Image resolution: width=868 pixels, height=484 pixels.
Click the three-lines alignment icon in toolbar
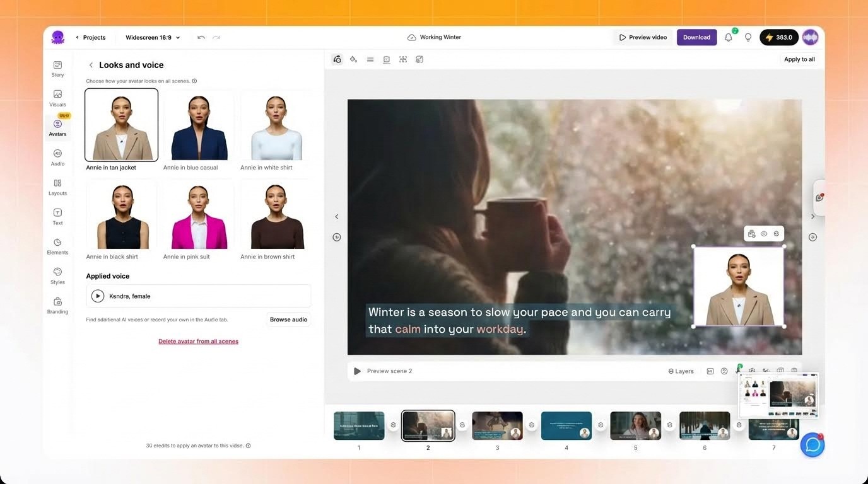(x=370, y=59)
